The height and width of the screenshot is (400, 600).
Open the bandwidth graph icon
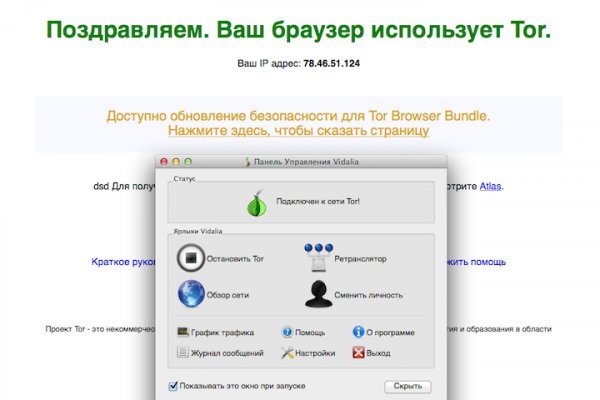(x=183, y=332)
